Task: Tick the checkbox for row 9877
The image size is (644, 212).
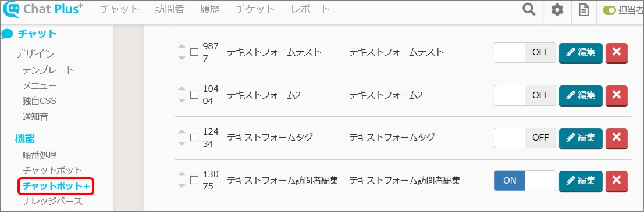Action: click(x=194, y=52)
